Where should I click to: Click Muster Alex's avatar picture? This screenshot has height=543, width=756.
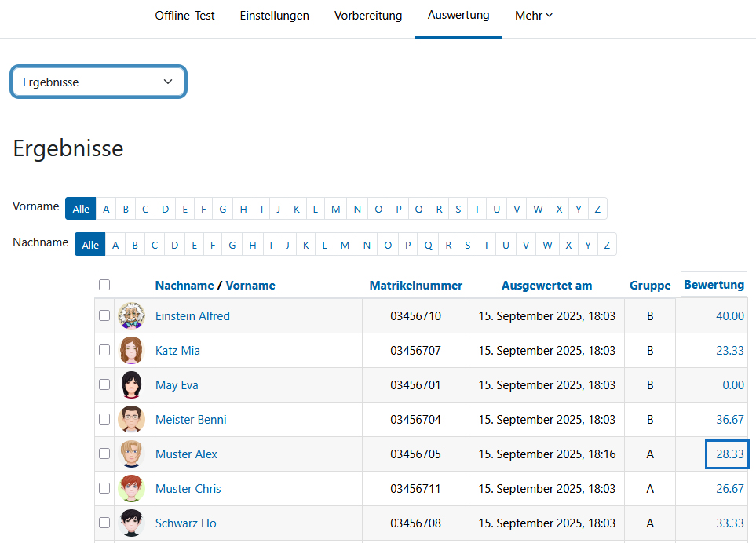pyautogui.click(x=131, y=454)
